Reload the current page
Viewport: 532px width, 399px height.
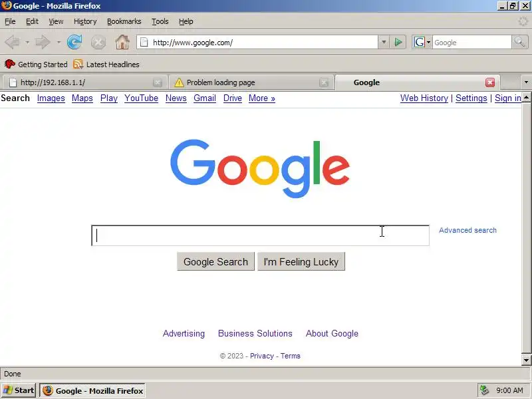[x=74, y=43]
